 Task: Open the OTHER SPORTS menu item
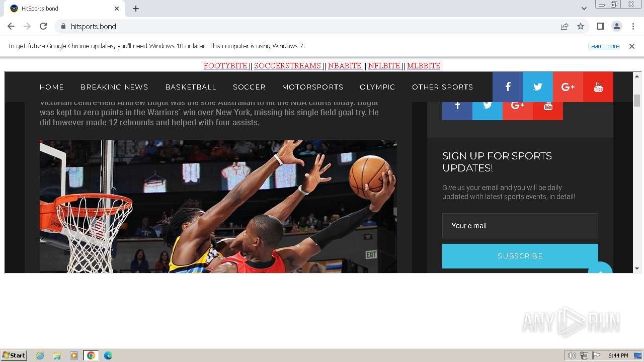coord(443,87)
